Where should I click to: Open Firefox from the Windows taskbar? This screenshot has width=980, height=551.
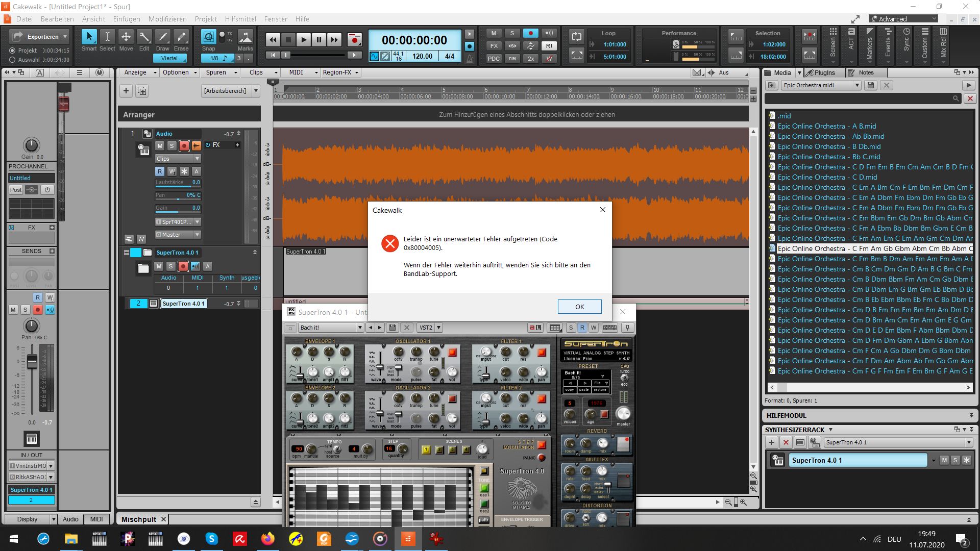pos(267,539)
